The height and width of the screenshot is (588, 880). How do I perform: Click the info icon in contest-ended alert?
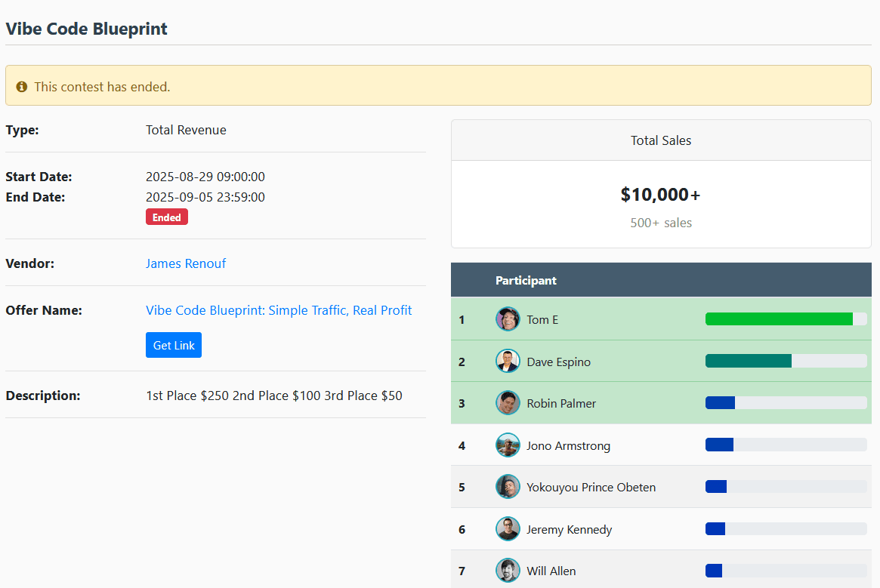[x=22, y=87]
